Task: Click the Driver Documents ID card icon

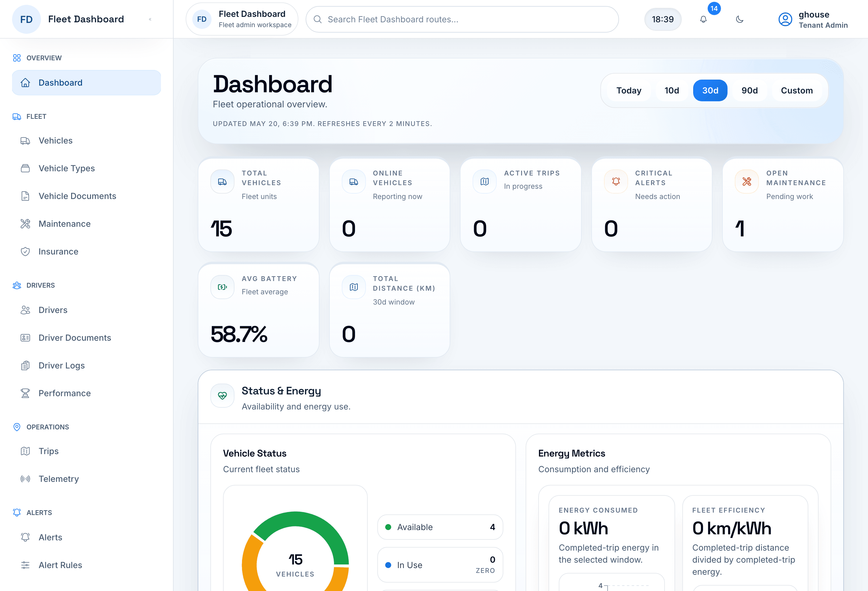Action: click(x=25, y=338)
